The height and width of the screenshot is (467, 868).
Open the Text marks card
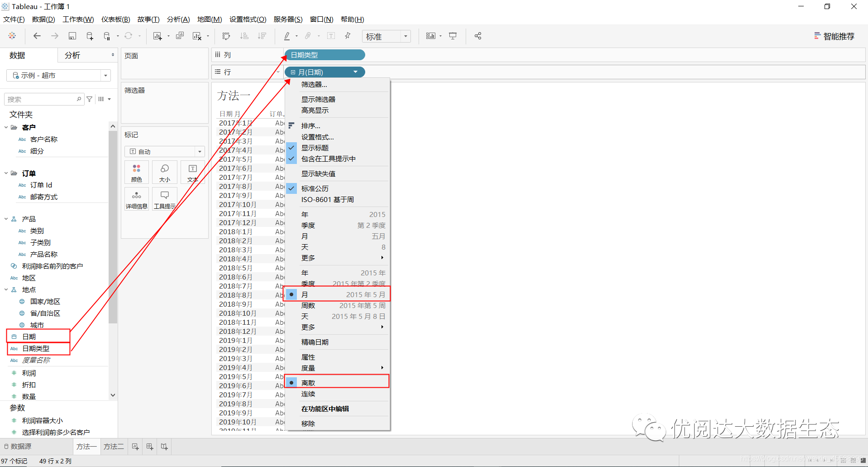[x=193, y=173]
